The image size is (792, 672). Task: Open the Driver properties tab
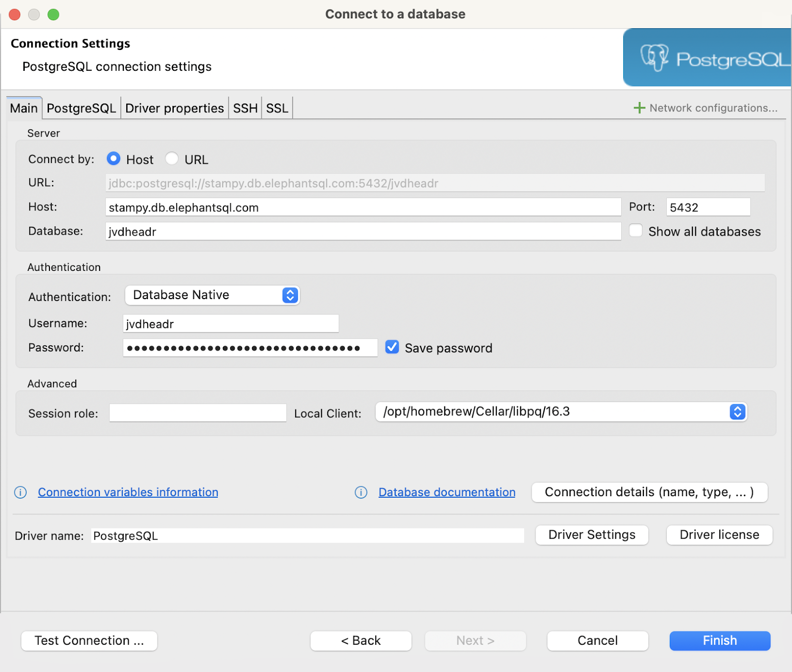(x=174, y=108)
